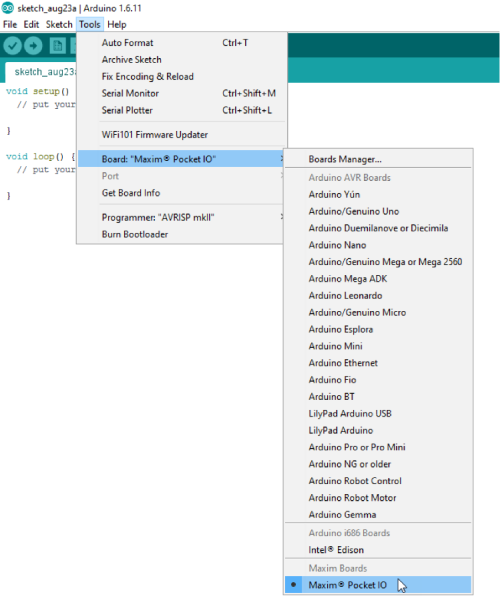Open the Sketch menu
This screenshot has width=500, height=612.
coord(59,25)
